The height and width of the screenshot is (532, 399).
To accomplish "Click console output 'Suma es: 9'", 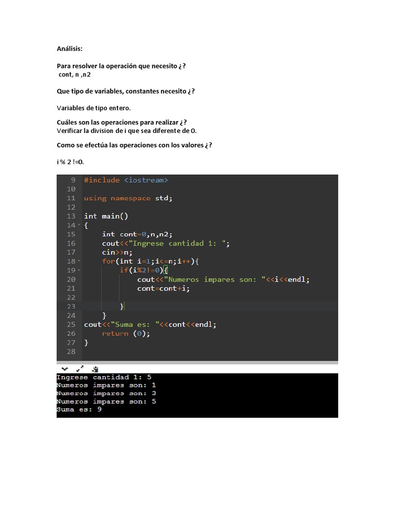I will pos(79,409).
